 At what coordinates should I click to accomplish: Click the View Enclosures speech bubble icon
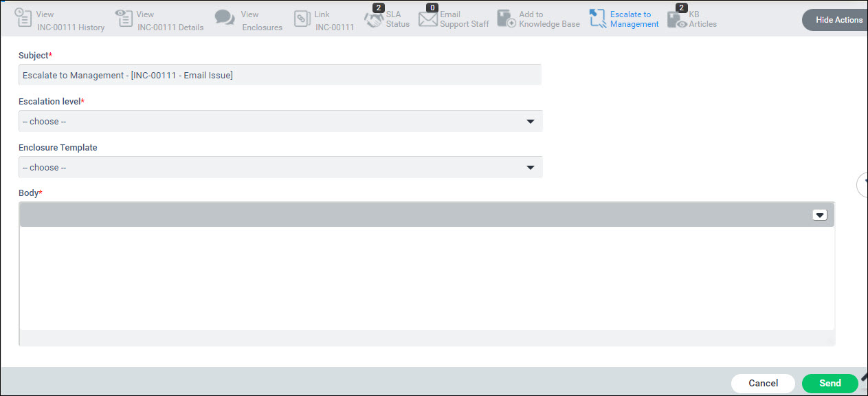click(x=225, y=19)
